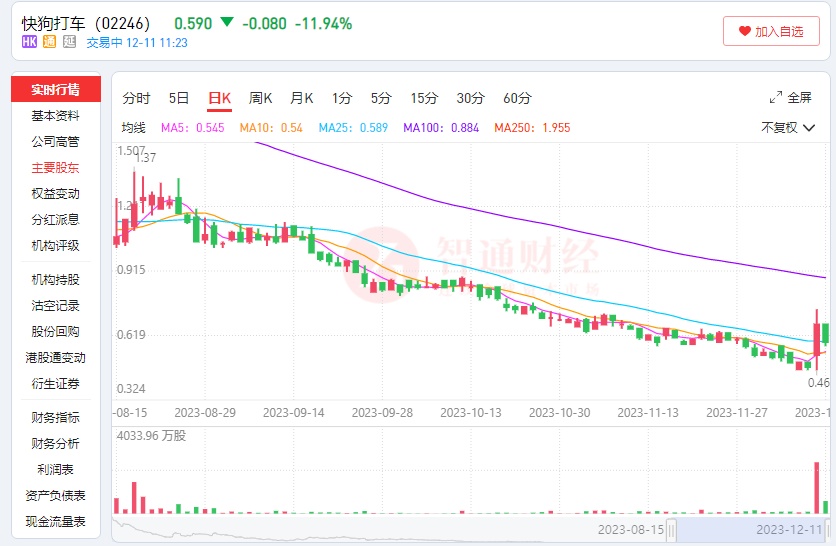836x546 pixels.
Task: Switch to the 5分 interval
Action: click(381, 98)
